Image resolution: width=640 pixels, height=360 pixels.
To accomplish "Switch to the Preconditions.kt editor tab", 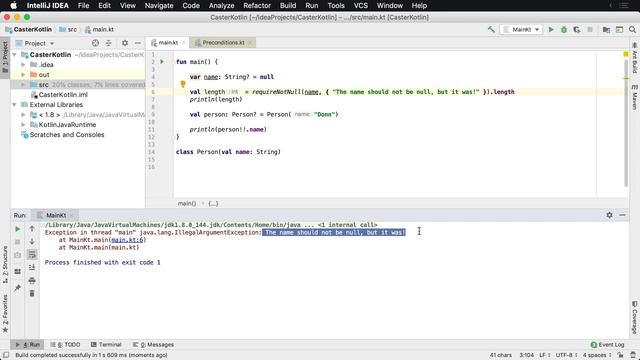I will click(x=223, y=42).
